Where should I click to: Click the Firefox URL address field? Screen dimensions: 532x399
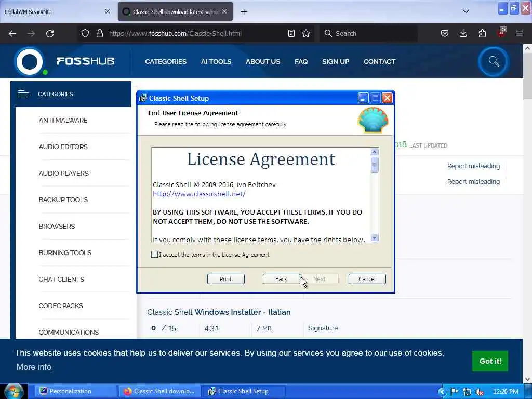[x=197, y=33]
